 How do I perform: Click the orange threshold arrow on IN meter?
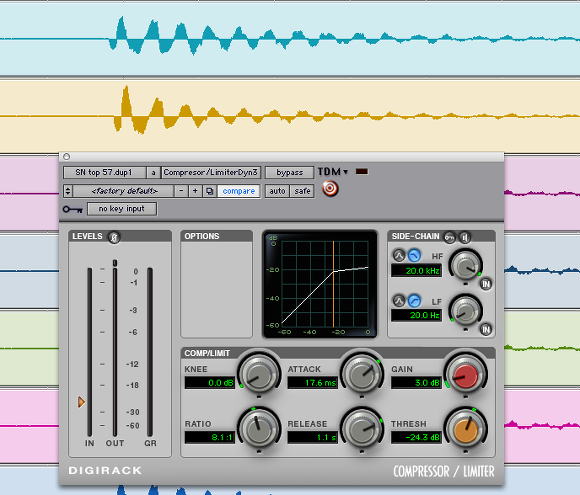point(81,402)
